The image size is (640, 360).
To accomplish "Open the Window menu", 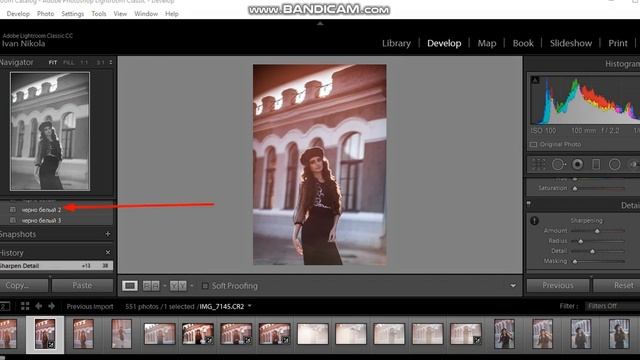I will [146, 14].
